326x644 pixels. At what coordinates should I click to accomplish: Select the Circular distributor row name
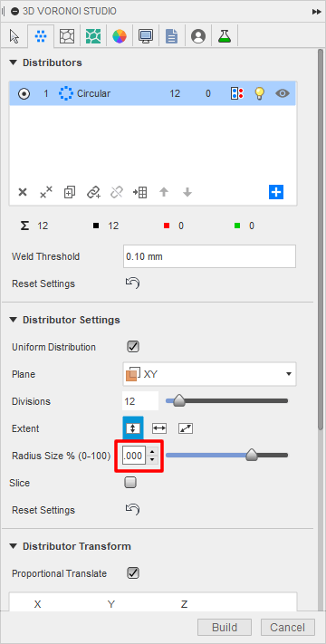(93, 93)
